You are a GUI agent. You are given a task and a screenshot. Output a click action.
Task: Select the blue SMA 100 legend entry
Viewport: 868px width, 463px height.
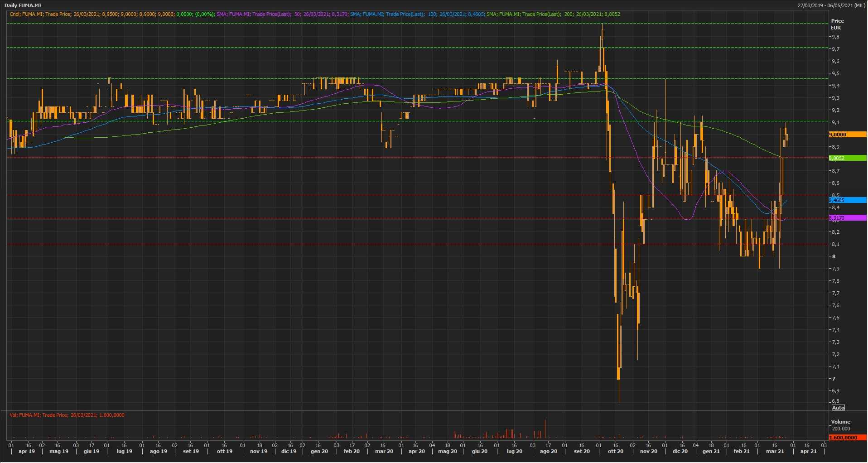coord(417,14)
